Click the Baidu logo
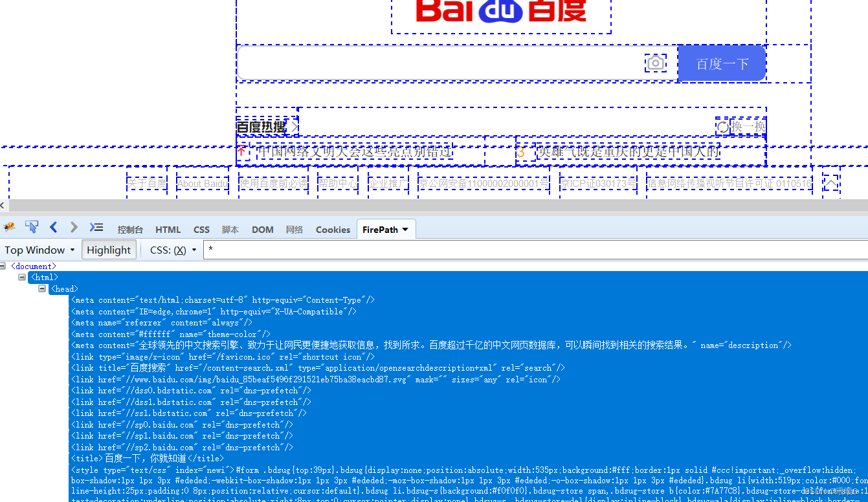 point(501,11)
